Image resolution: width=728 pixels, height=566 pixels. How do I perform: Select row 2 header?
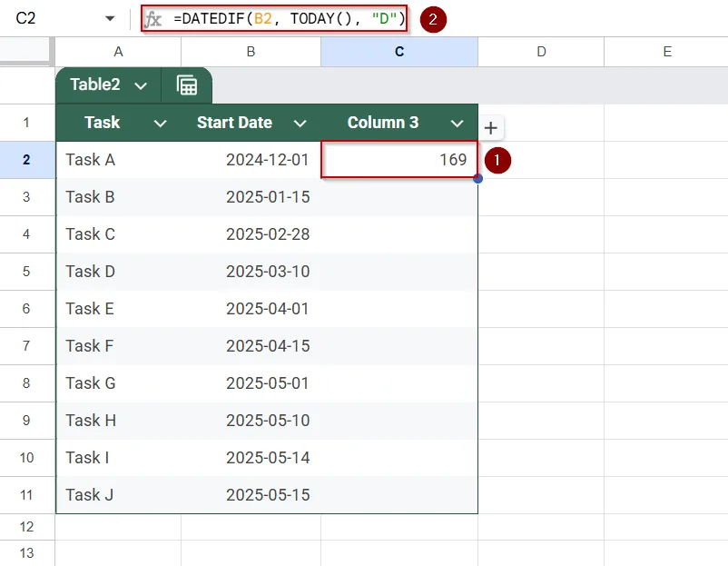(x=27, y=160)
